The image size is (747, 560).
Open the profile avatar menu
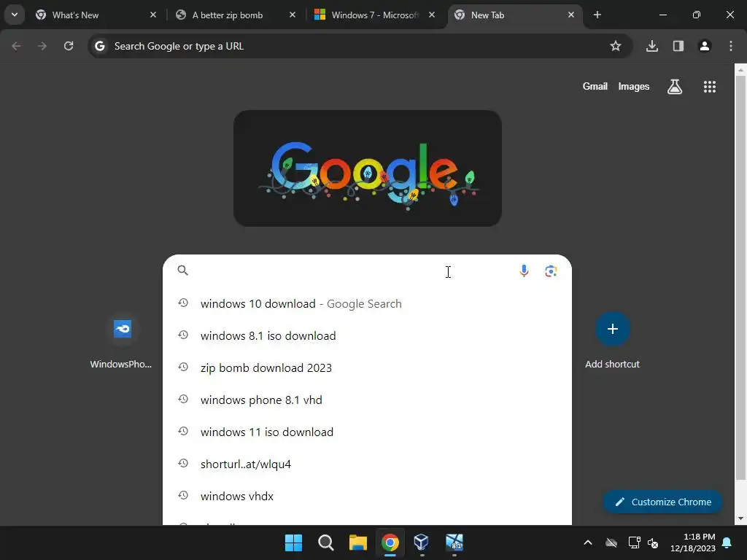point(705,46)
